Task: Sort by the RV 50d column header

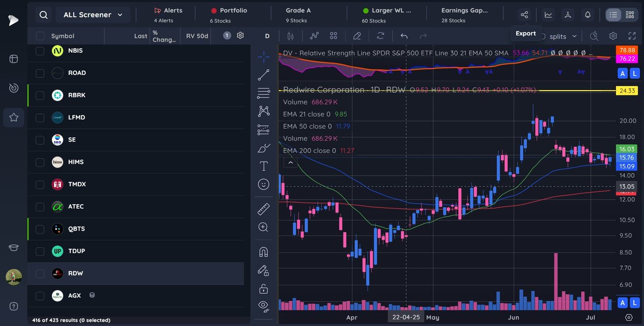Action: [197, 36]
